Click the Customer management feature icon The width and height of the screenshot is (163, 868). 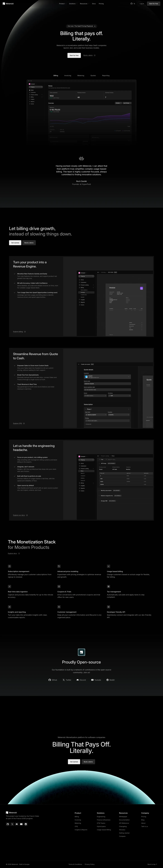point(59,607)
